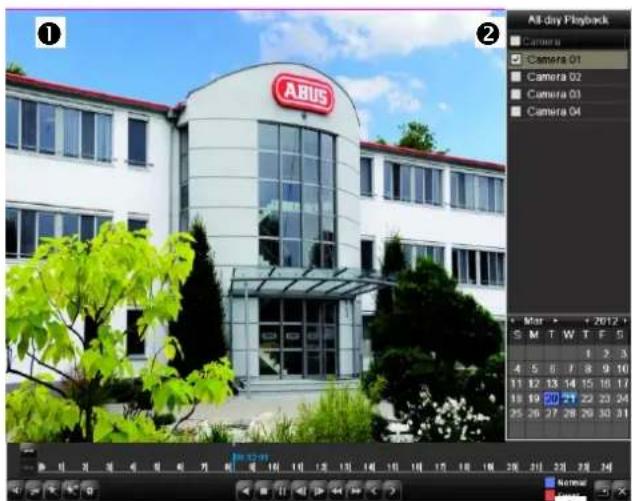Image resolution: width=632 pixels, height=501 pixels.
Task: Check the top Camera select-all checkbox
Action: [515, 42]
